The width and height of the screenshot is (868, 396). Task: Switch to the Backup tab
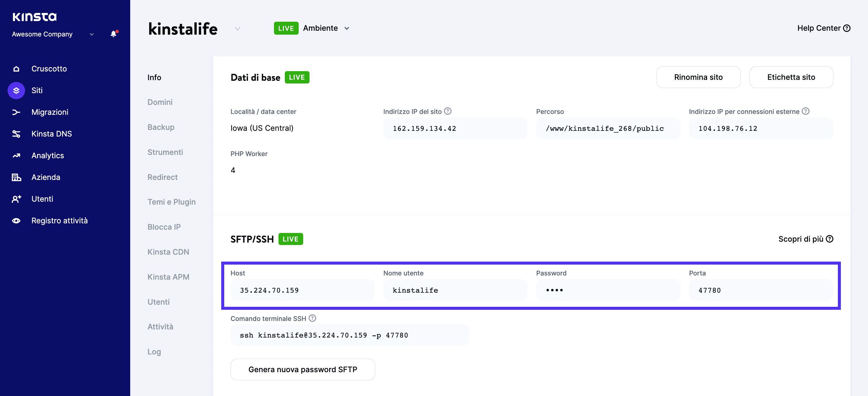161,127
